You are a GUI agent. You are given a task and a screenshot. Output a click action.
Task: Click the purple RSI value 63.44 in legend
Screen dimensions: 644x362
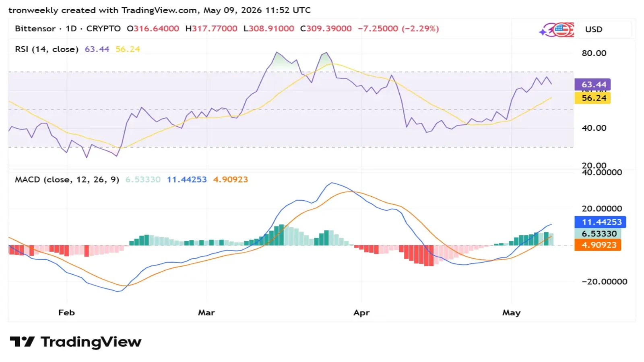(x=97, y=49)
